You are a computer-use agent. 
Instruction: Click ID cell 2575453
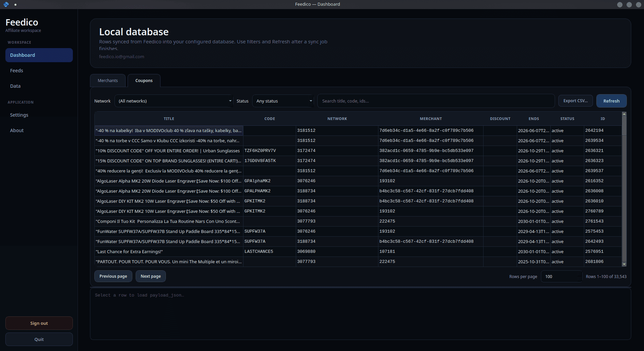tap(603, 231)
